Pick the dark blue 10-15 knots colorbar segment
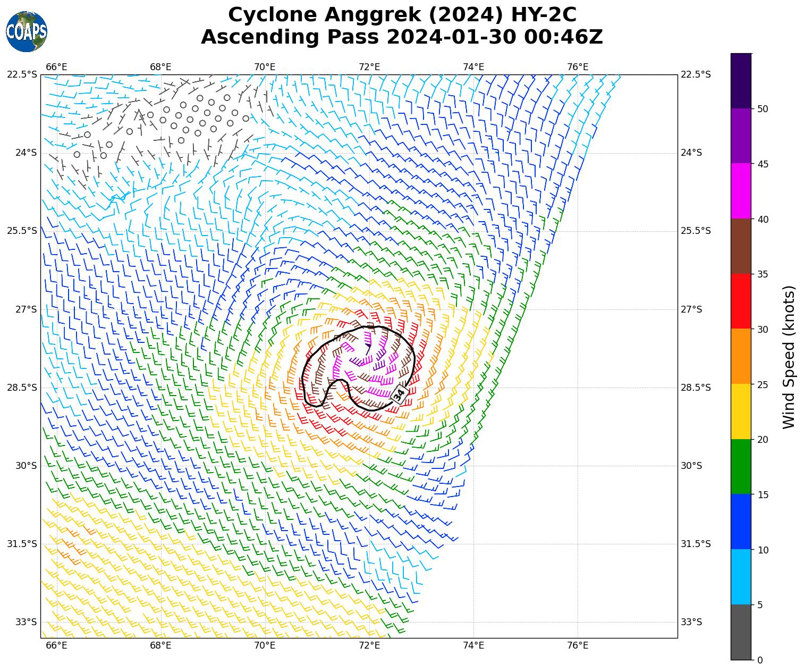 (741, 522)
